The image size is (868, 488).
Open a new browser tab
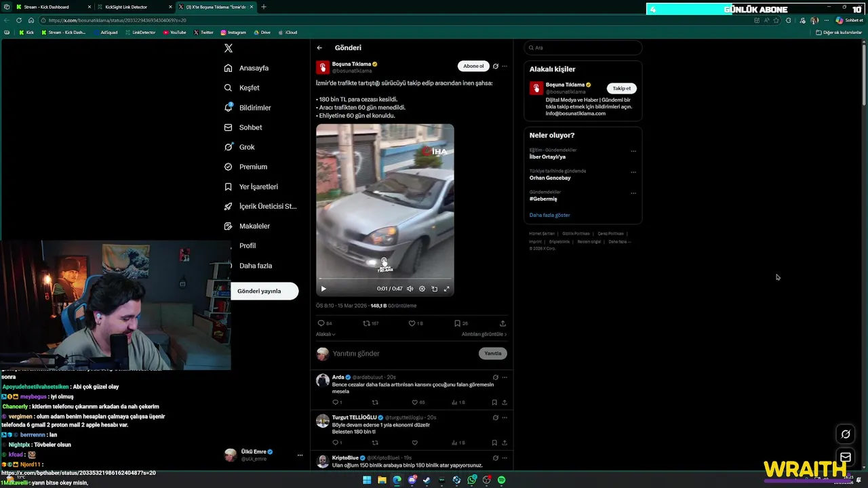pyautogui.click(x=264, y=7)
